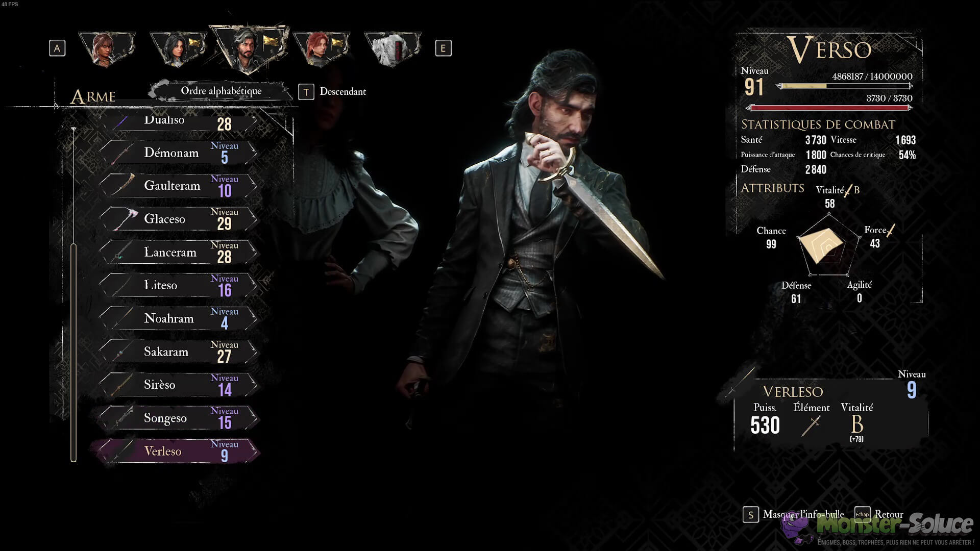Choose the Démonam weapon entry
The width and height of the screenshot is (980, 551).
point(179,153)
